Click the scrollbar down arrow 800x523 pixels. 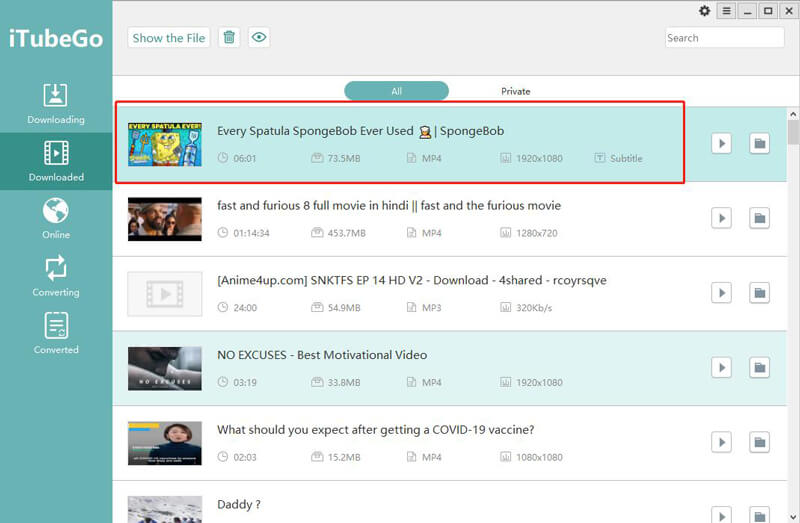[793, 517]
